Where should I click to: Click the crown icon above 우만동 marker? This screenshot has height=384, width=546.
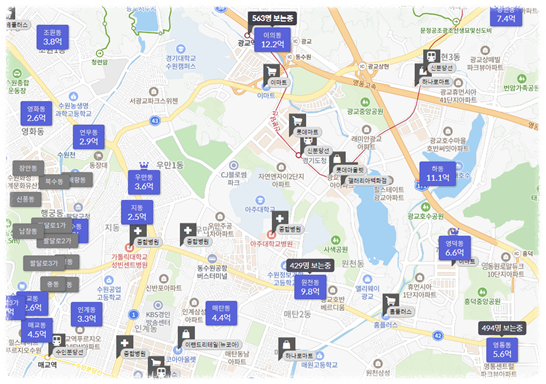(x=144, y=165)
